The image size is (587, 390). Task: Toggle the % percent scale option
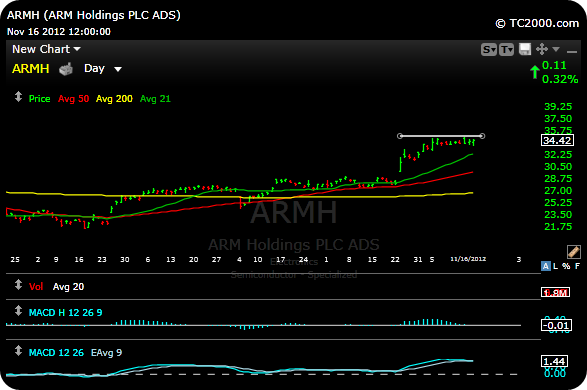566,266
